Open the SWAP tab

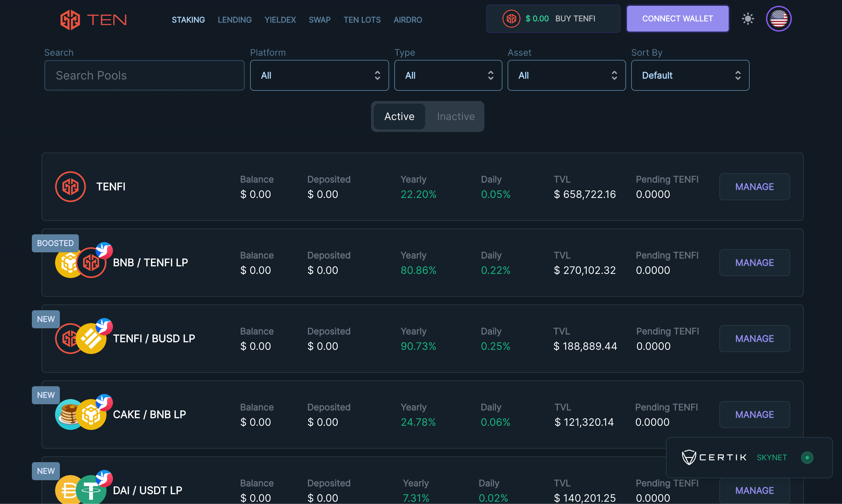pos(320,20)
